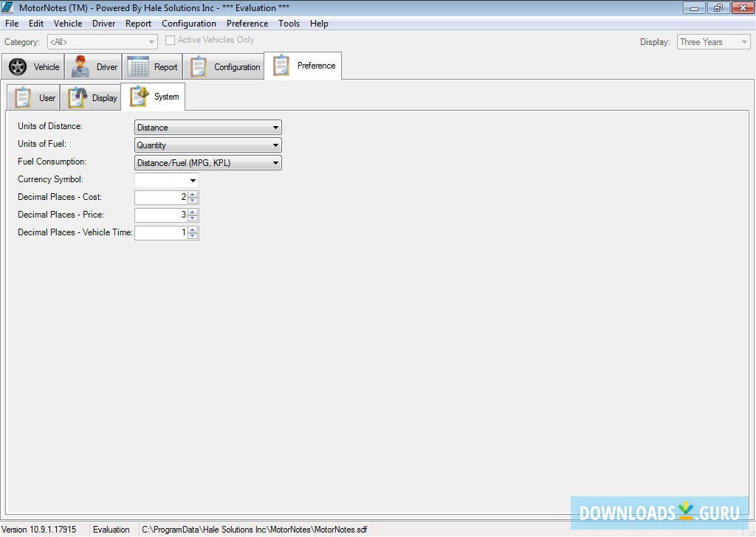Increase Decimal Places Vehicle Time value
Screen dimensions: 756x537
tap(193, 230)
